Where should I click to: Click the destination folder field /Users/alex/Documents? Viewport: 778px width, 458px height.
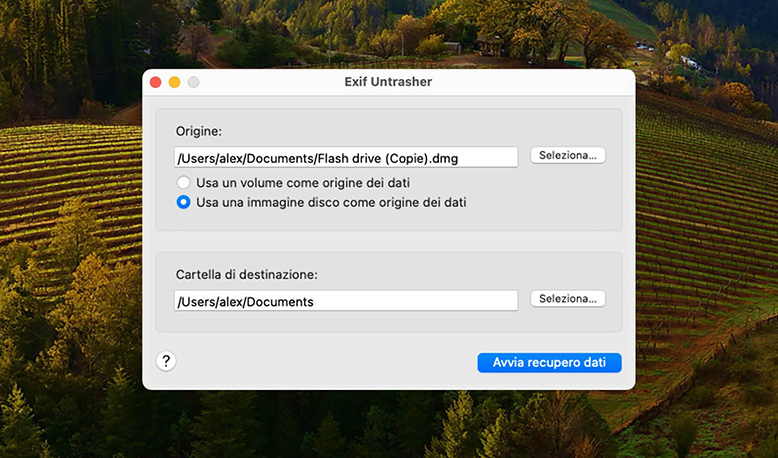346,301
